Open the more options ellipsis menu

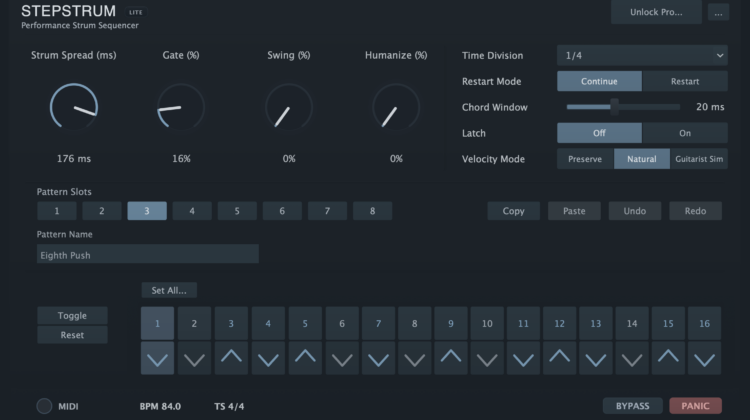tap(718, 12)
